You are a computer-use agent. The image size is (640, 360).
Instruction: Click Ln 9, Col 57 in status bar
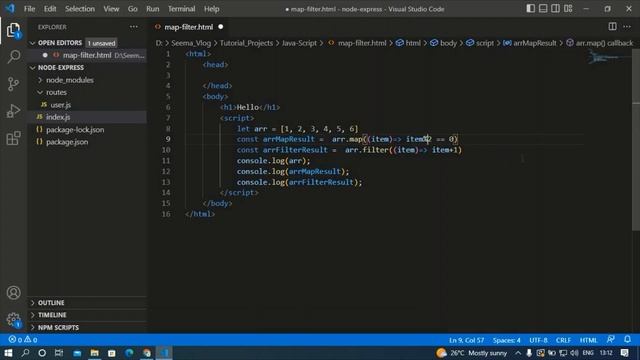tap(467, 340)
